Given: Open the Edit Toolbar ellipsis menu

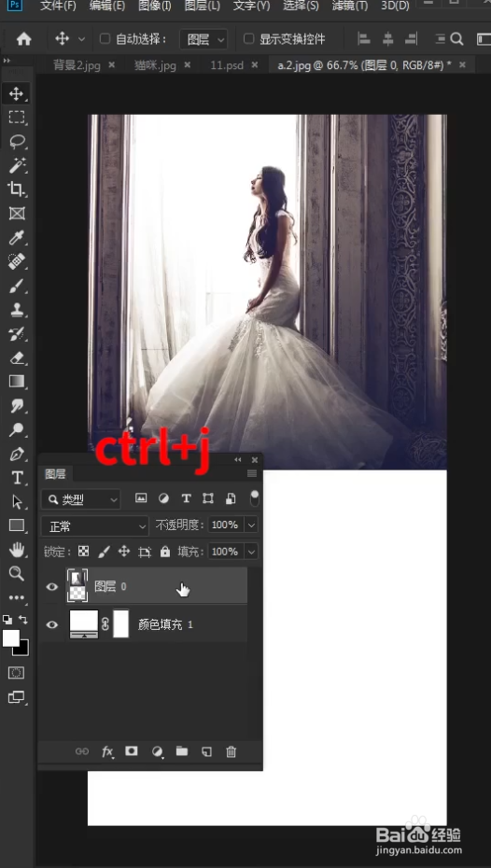Looking at the screenshot, I should 16,598.
